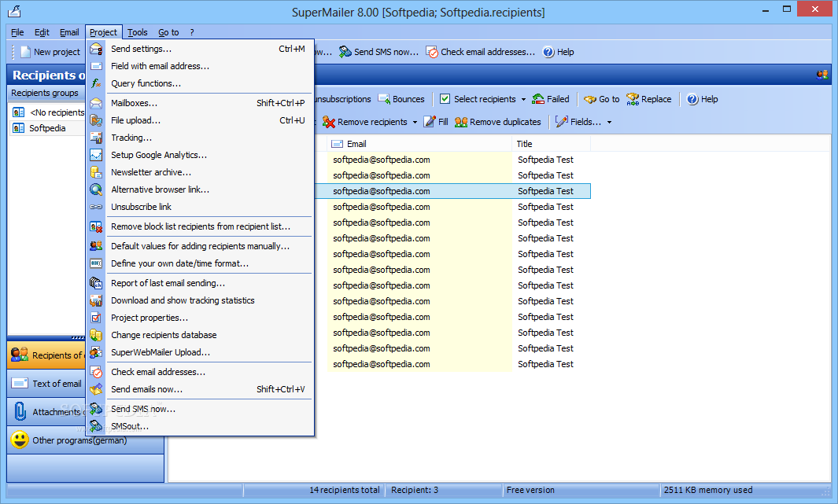Select the <No recipients group> tree entry
This screenshot has height=504, width=838.
click(x=48, y=112)
